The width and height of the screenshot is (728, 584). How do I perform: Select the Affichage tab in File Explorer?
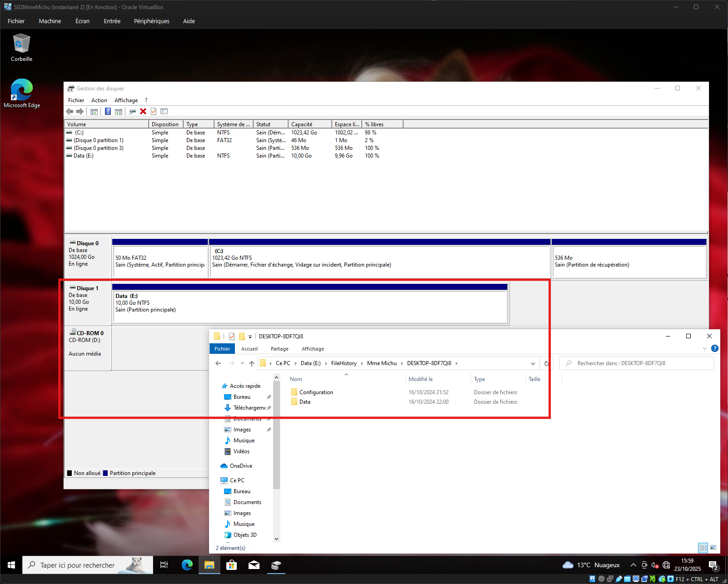tap(313, 349)
